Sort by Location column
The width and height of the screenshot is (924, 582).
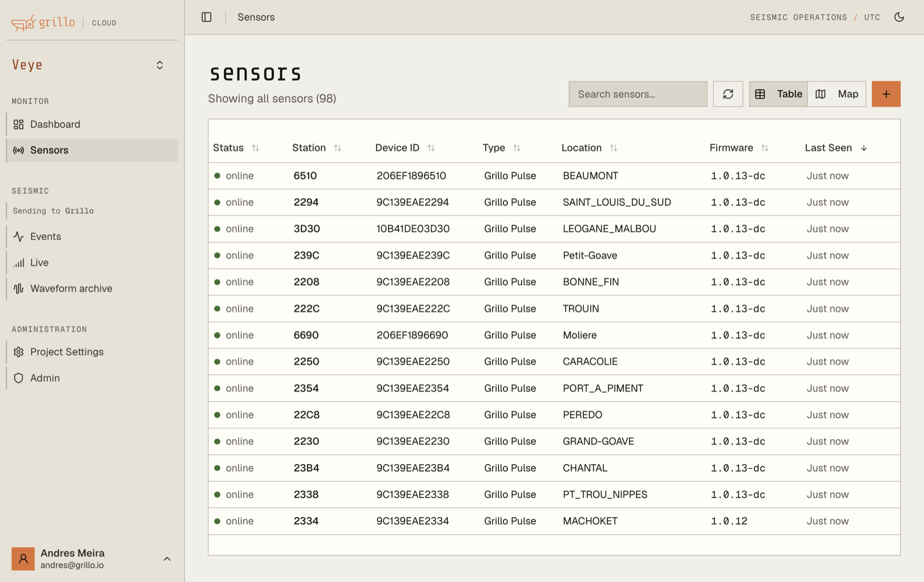point(590,148)
